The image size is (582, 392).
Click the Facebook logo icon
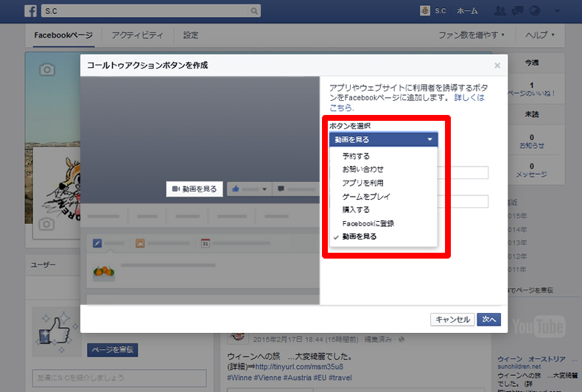pos(31,11)
